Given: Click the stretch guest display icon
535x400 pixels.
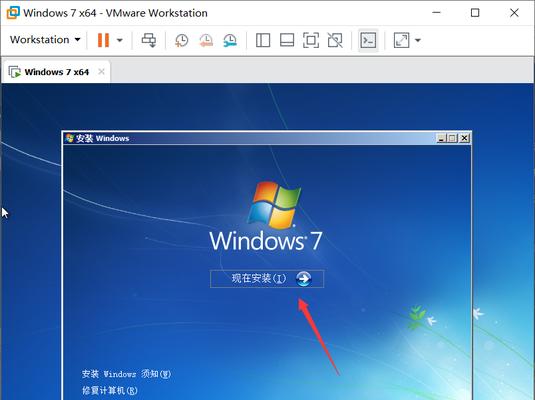Looking at the screenshot, I should (x=401, y=40).
